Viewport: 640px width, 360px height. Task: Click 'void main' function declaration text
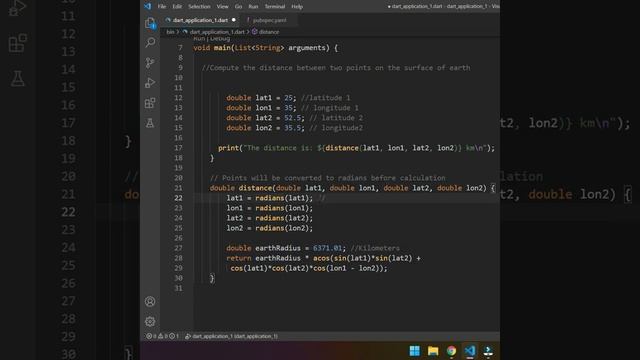coord(212,48)
